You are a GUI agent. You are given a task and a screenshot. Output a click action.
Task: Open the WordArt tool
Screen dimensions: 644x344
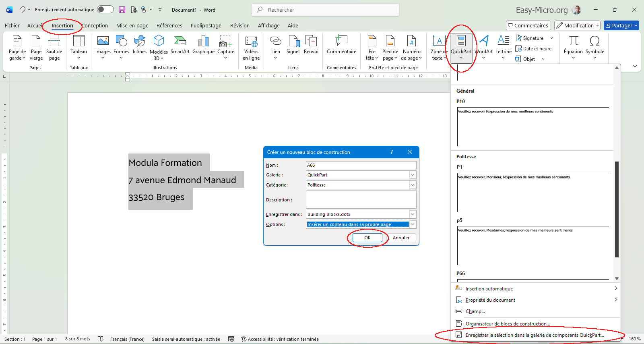[x=484, y=45]
